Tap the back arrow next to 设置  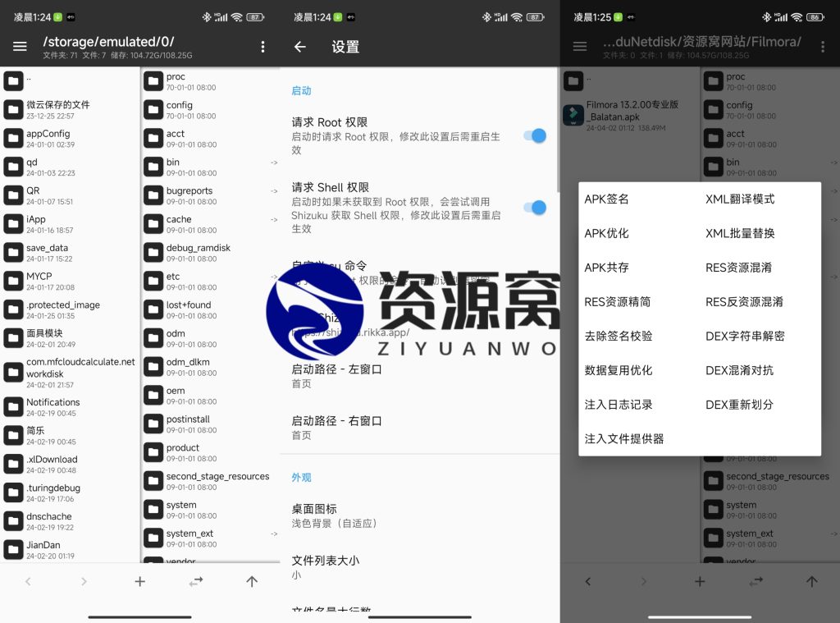[300, 47]
